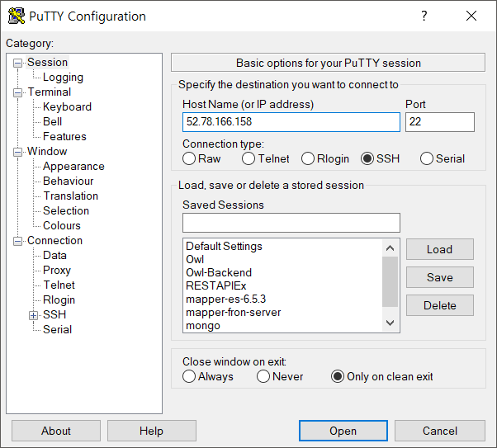Choose Only on clean exit option

tap(382, 377)
